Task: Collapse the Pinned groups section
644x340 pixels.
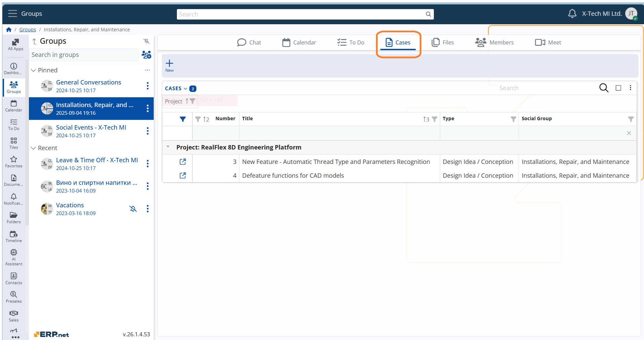Action: [x=33, y=70]
